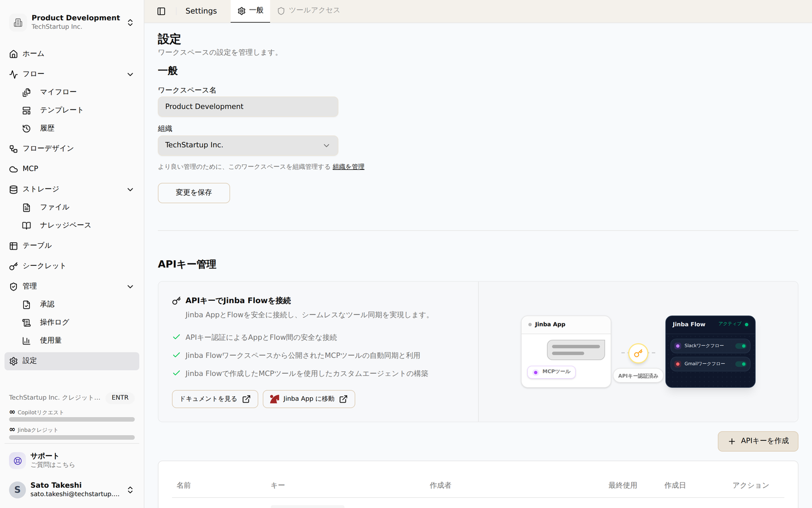The image size is (812, 508).
Task: Open テンプレート icon in sidebar
Action: click(x=27, y=111)
